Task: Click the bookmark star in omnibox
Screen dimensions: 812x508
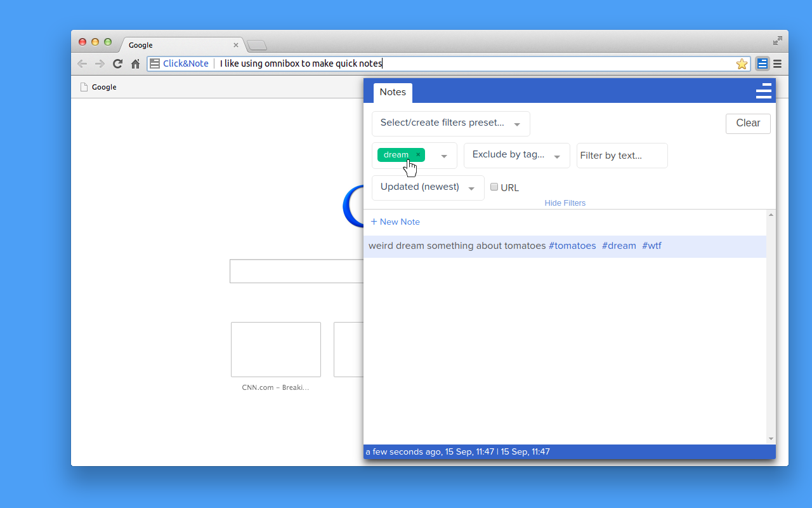Action: 742,63
